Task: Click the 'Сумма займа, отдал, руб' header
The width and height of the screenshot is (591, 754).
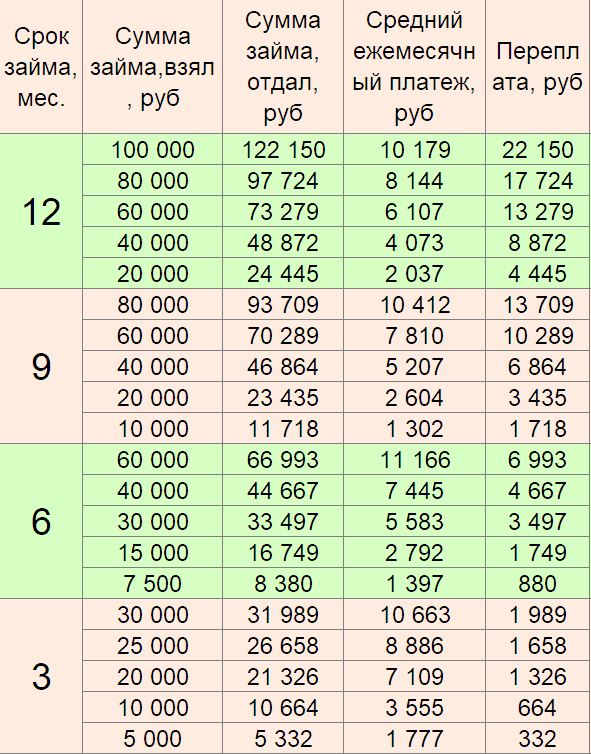Action: pos(283,66)
